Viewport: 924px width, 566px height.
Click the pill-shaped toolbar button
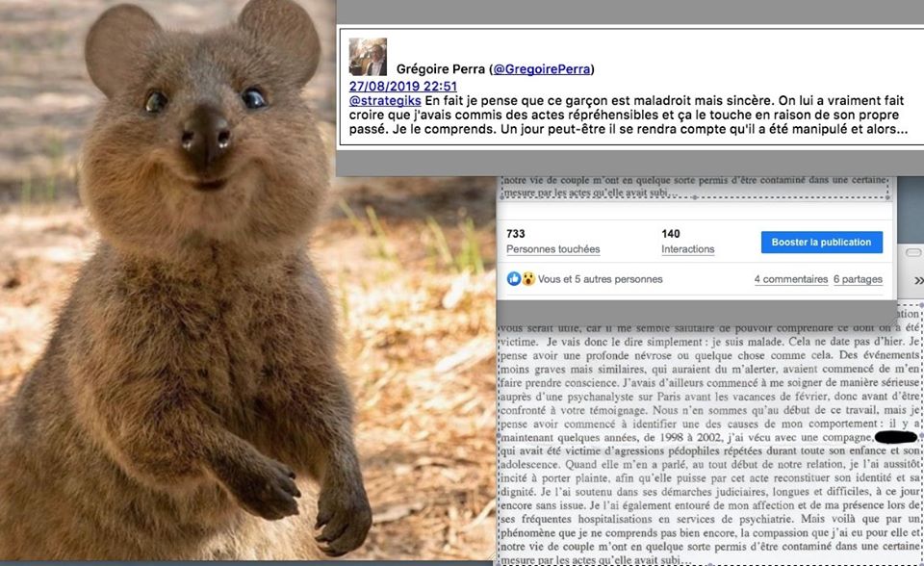[912, 252]
